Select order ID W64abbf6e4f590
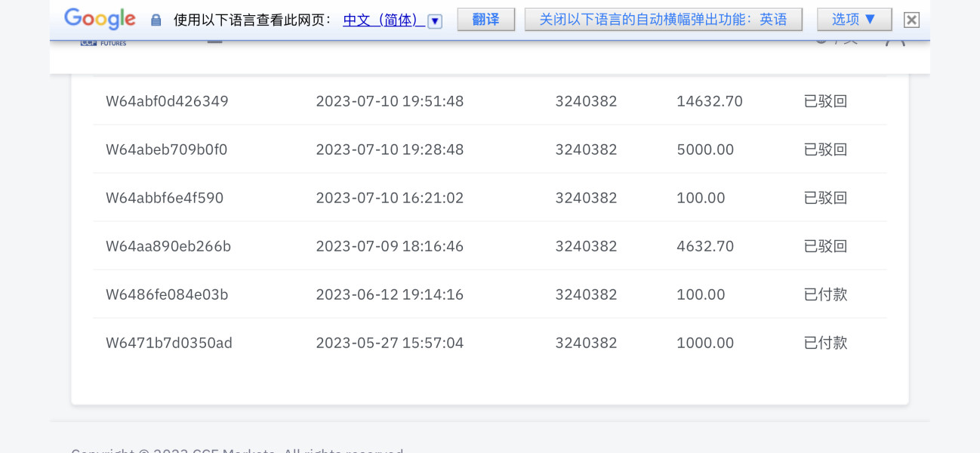Viewport: 980px width, 453px height. pyautogui.click(x=165, y=198)
